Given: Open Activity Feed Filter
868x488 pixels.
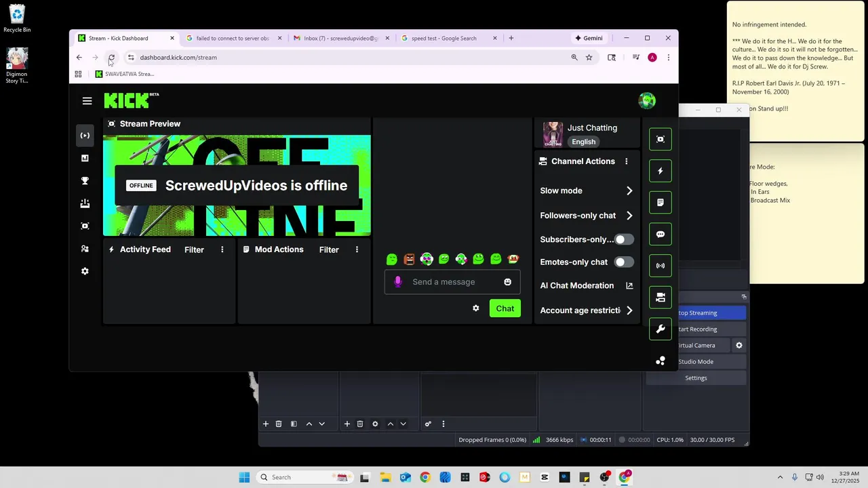Looking at the screenshot, I should [x=194, y=249].
